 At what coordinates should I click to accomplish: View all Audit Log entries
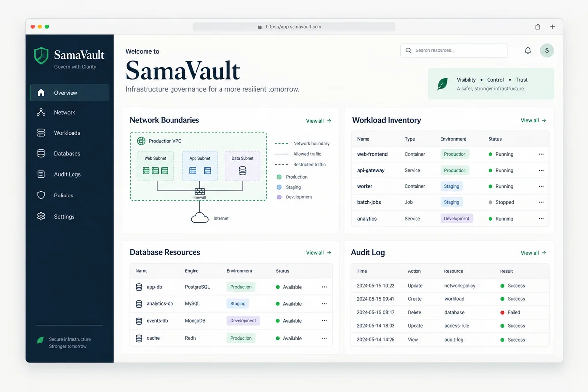coord(534,253)
